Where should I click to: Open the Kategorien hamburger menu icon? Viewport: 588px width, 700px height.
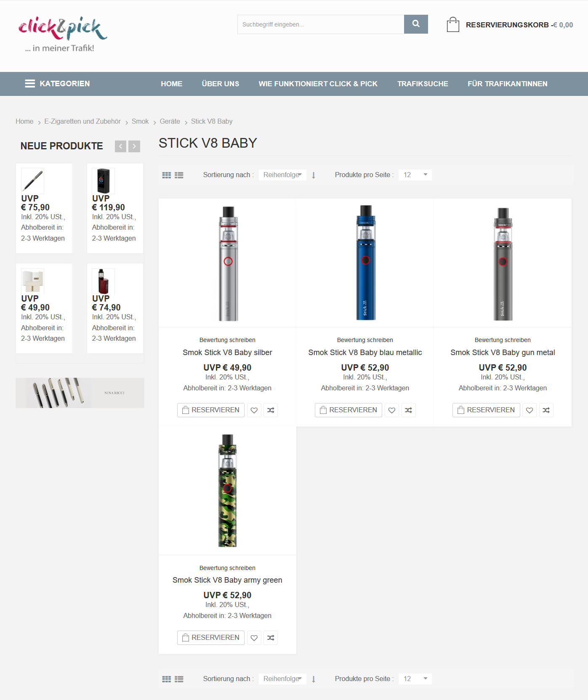(30, 84)
